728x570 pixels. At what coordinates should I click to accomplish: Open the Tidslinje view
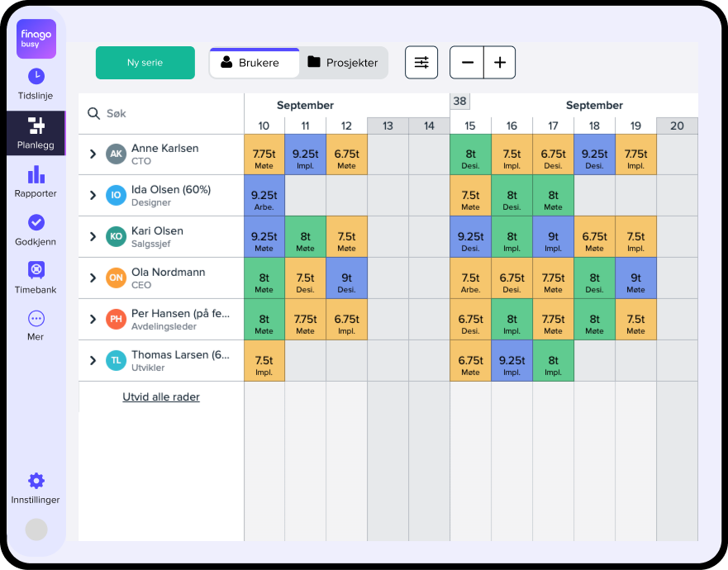pos(35,83)
